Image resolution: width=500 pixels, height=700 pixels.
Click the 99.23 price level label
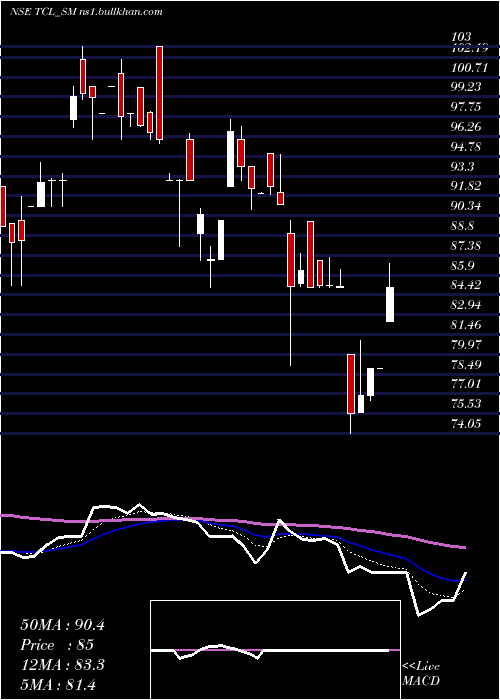(x=467, y=87)
